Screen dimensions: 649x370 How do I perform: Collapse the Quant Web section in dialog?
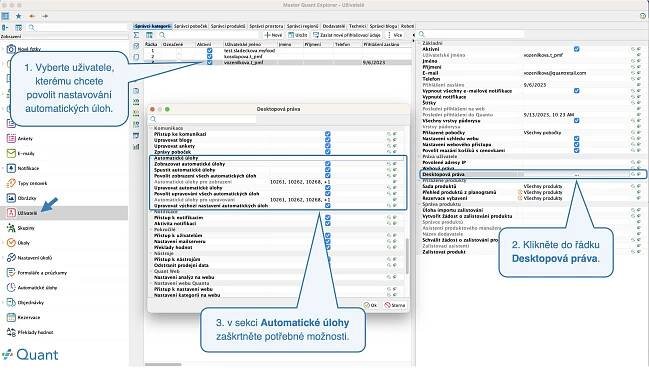(x=151, y=271)
